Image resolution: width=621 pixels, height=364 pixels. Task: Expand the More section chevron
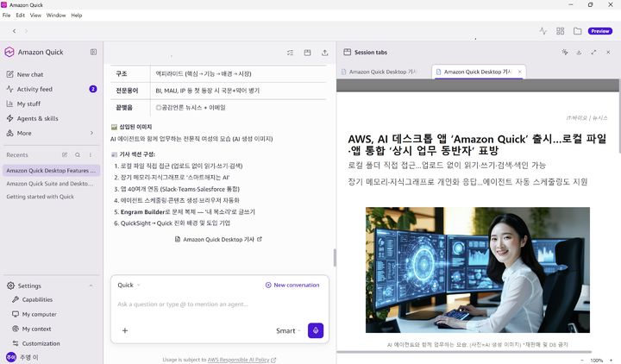coord(91,133)
